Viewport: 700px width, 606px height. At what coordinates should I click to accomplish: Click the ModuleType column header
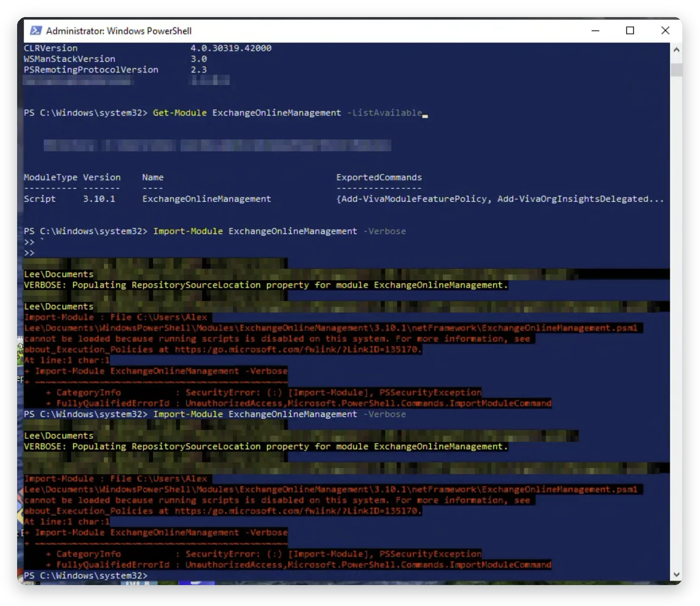coord(50,177)
